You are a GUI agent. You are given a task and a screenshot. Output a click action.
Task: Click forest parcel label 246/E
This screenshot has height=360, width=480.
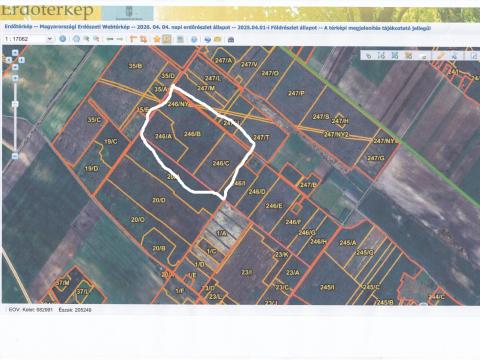tap(274, 206)
